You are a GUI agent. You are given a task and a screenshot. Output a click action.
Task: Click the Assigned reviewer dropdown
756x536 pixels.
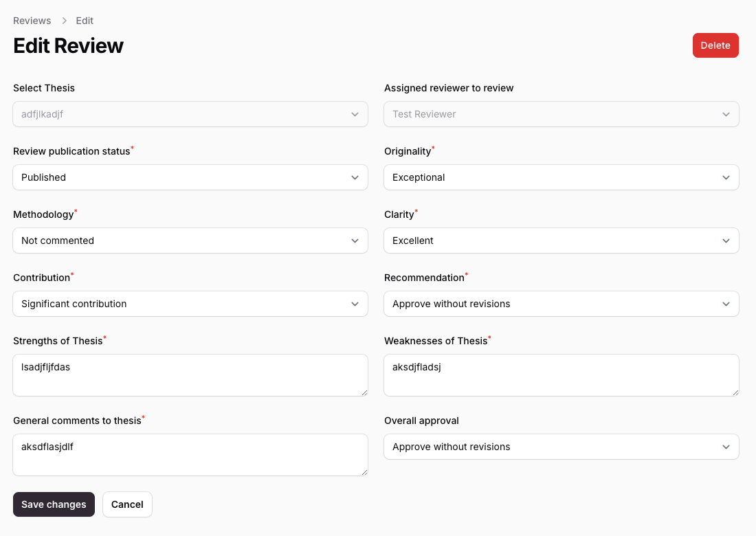561,114
